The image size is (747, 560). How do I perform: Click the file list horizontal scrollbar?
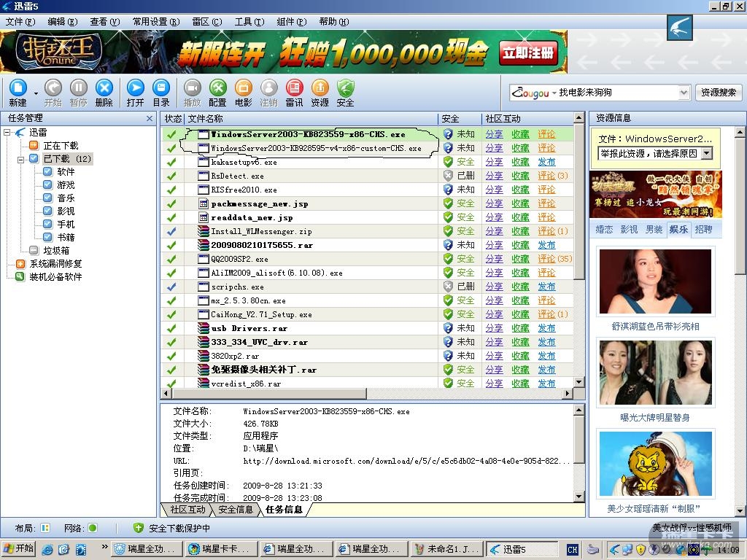click(365, 394)
